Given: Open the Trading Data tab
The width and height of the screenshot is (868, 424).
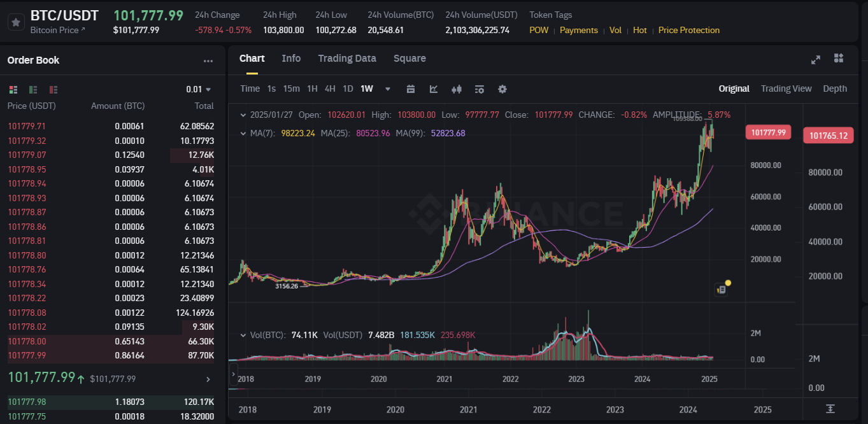Looking at the screenshot, I should (347, 59).
